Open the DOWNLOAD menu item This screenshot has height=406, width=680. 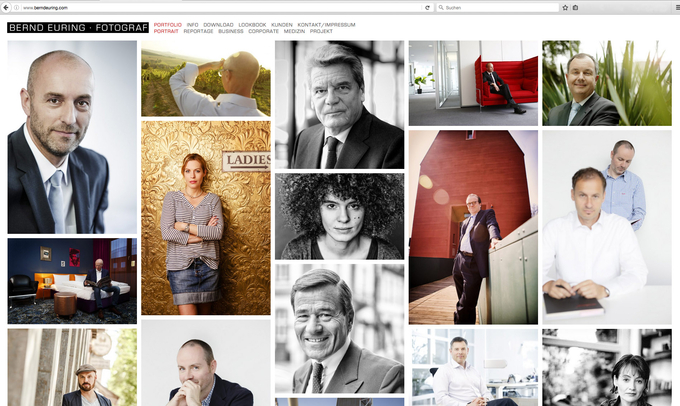click(x=218, y=25)
